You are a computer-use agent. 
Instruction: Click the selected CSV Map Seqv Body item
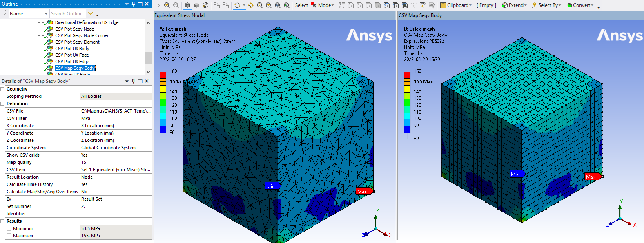[x=75, y=68]
